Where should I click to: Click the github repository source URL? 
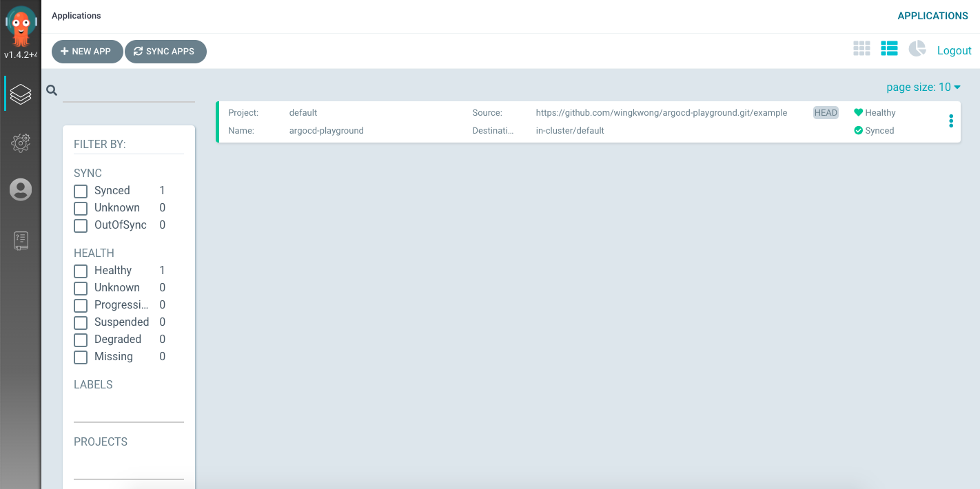point(662,112)
